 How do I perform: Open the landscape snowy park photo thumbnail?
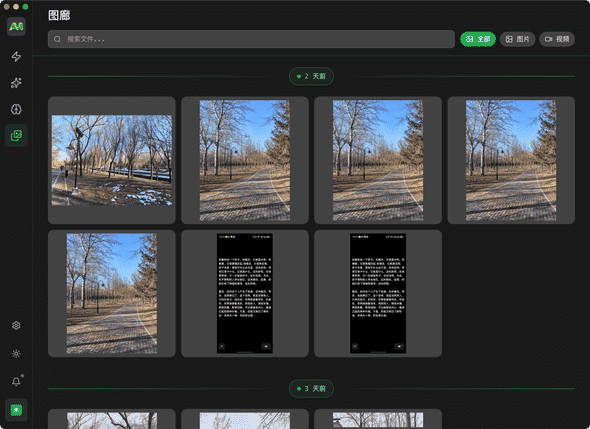(x=112, y=160)
